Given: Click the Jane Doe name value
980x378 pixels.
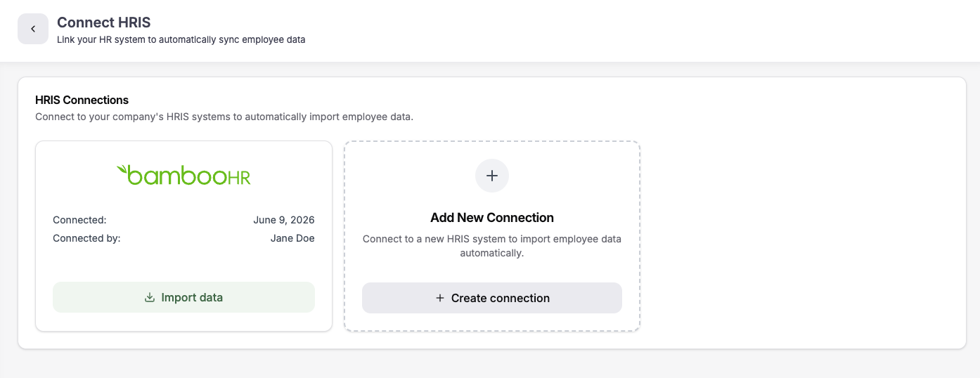Looking at the screenshot, I should (292, 238).
